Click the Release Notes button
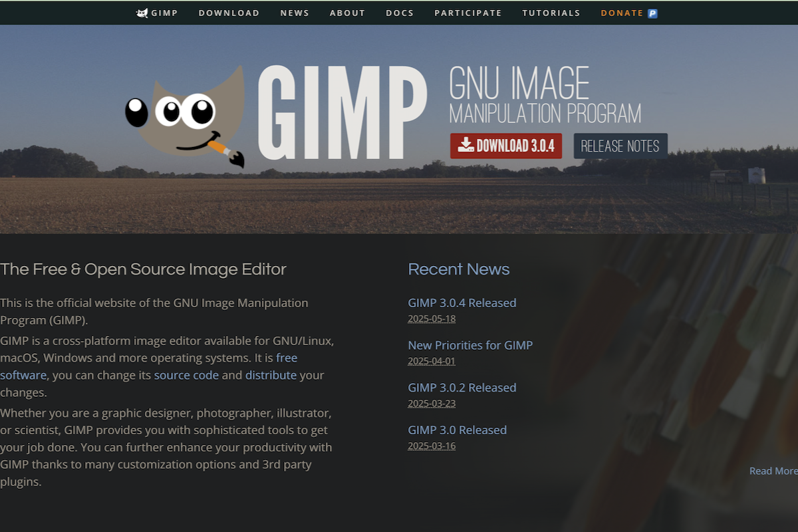798x532 pixels. tap(620, 146)
